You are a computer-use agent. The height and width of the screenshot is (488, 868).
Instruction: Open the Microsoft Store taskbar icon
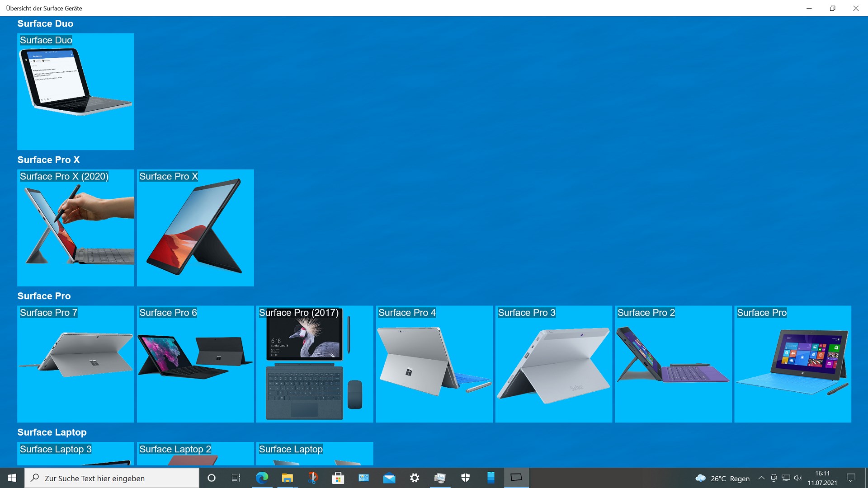click(338, 478)
